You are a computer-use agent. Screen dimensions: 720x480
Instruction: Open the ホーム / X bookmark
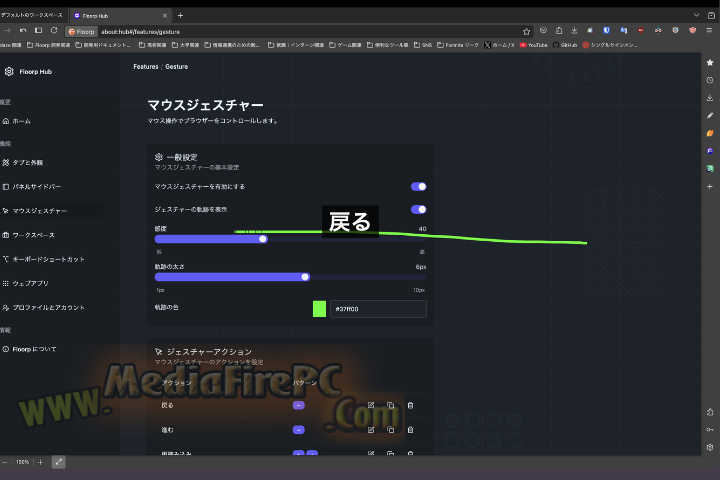pos(499,45)
